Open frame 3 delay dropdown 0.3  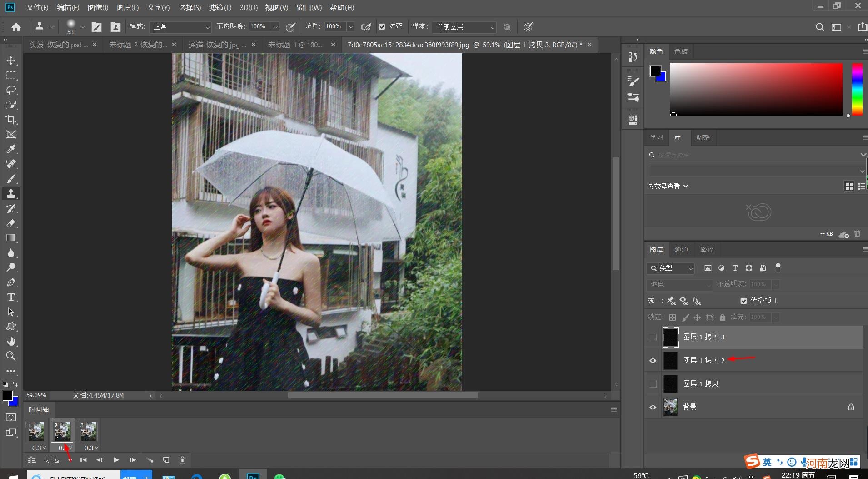[x=91, y=448]
